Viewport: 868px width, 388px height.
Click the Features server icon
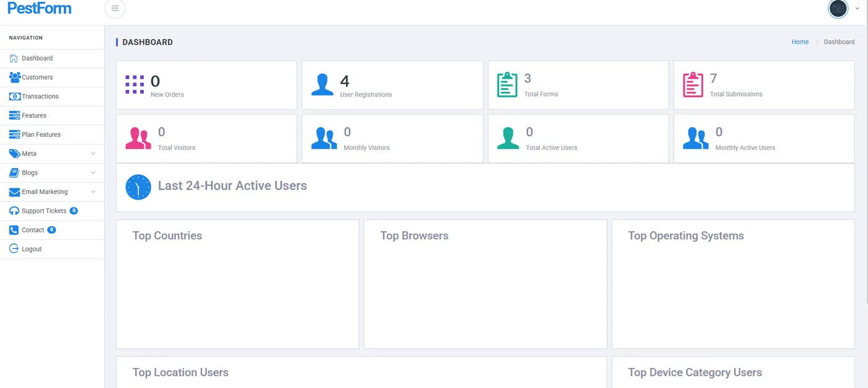[15, 115]
